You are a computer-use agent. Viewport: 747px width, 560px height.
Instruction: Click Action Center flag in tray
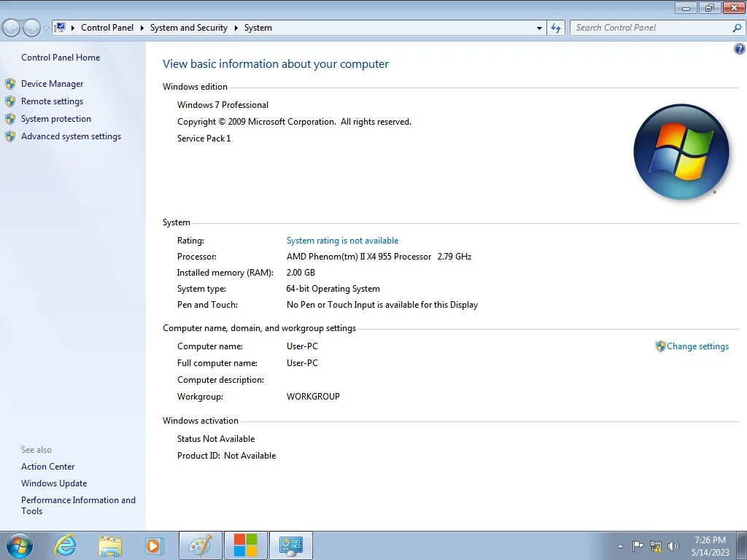638,546
